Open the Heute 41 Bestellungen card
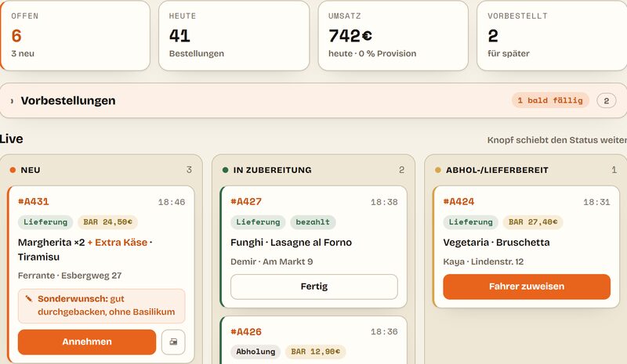627x364 pixels. click(x=234, y=35)
